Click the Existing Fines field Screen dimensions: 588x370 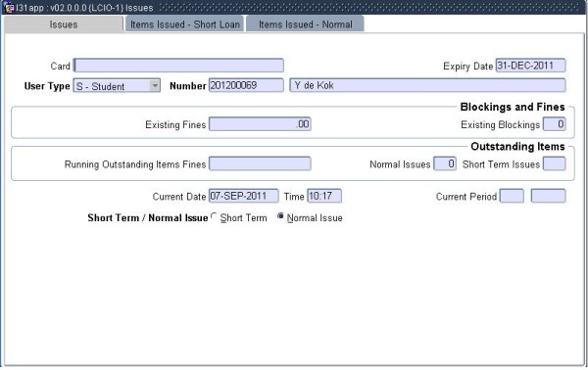(x=260, y=124)
